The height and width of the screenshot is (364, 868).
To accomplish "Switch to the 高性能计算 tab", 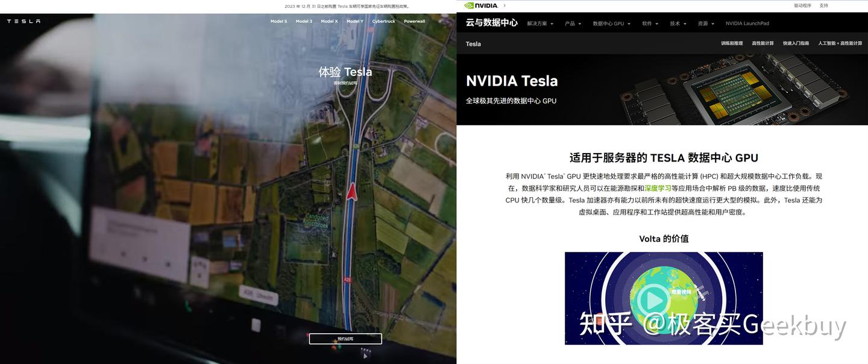I will (763, 43).
